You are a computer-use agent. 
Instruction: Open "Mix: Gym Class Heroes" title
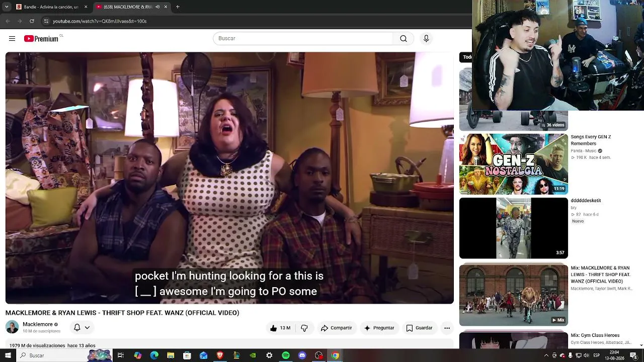pos(595,335)
